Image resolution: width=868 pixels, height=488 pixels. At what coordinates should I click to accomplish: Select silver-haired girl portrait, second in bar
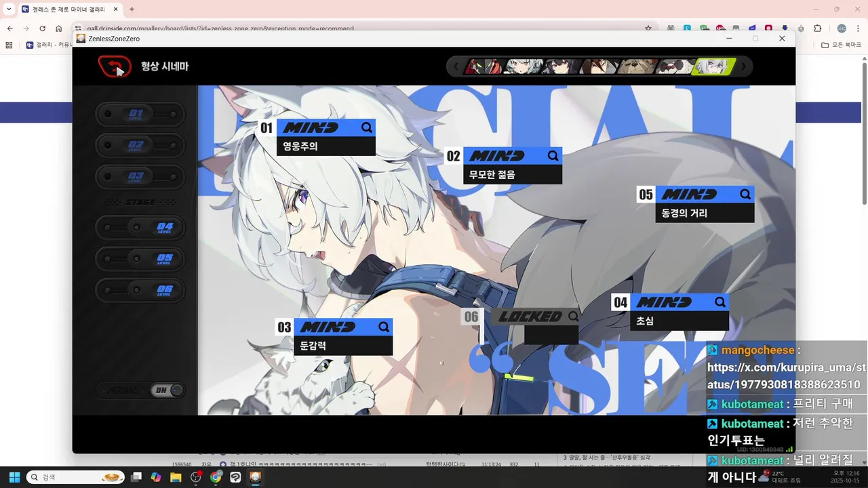click(x=524, y=66)
